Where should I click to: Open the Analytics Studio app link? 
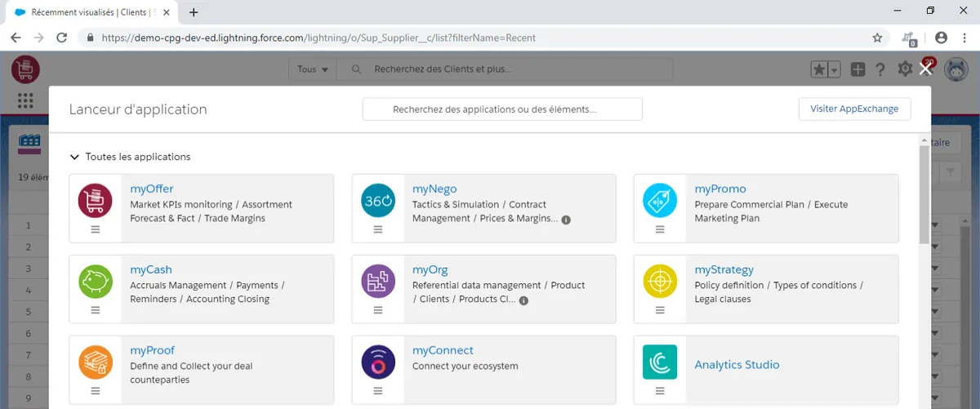737,365
